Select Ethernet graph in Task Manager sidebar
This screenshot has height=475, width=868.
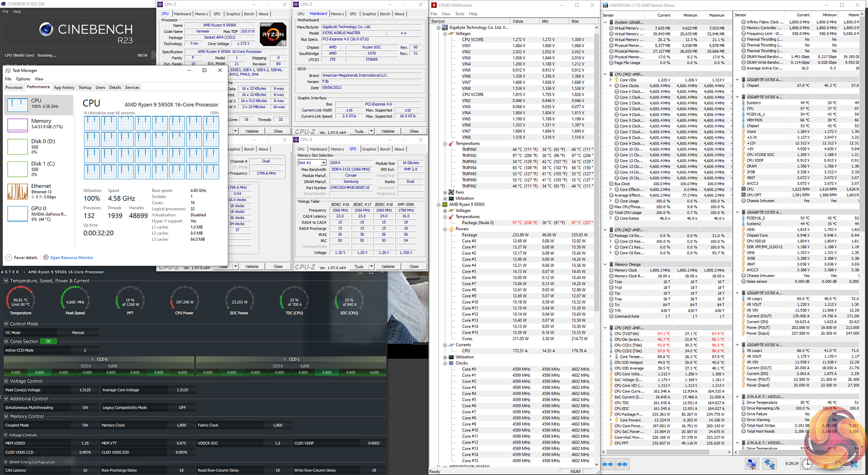(x=18, y=192)
